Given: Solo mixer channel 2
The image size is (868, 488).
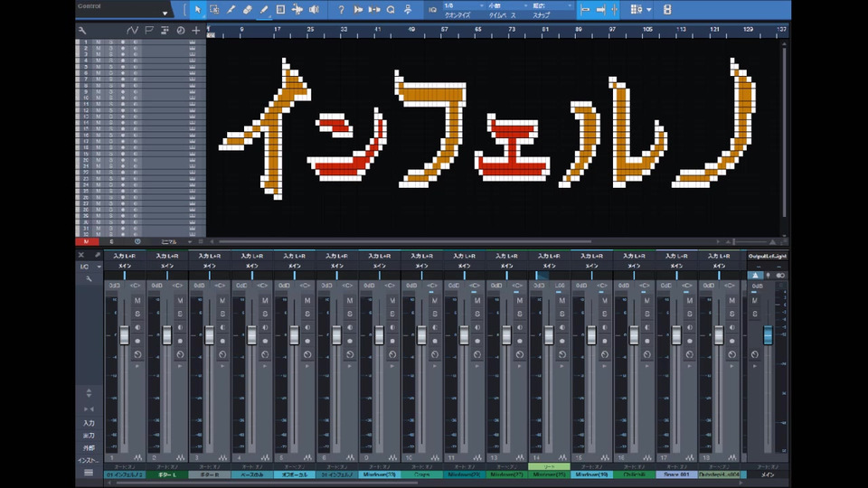Looking at the screenshot, I should point(180,314).
